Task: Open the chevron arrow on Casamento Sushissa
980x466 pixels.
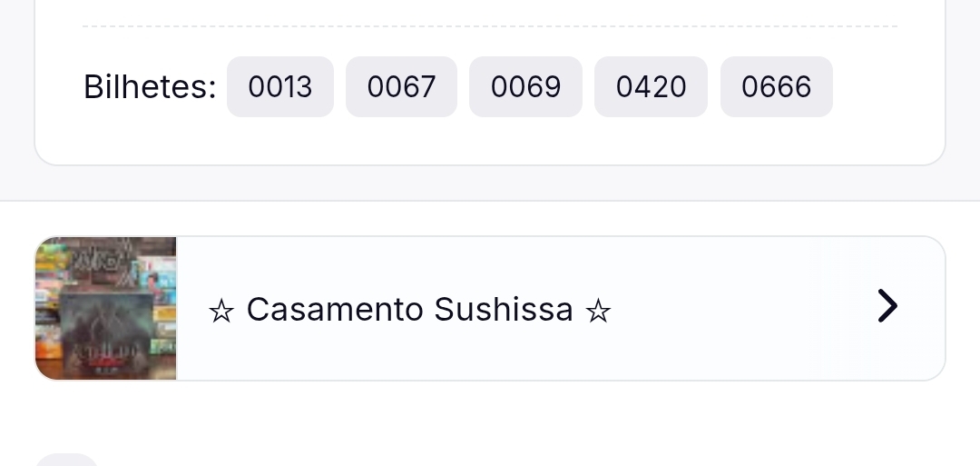Action: click(887, 307)
